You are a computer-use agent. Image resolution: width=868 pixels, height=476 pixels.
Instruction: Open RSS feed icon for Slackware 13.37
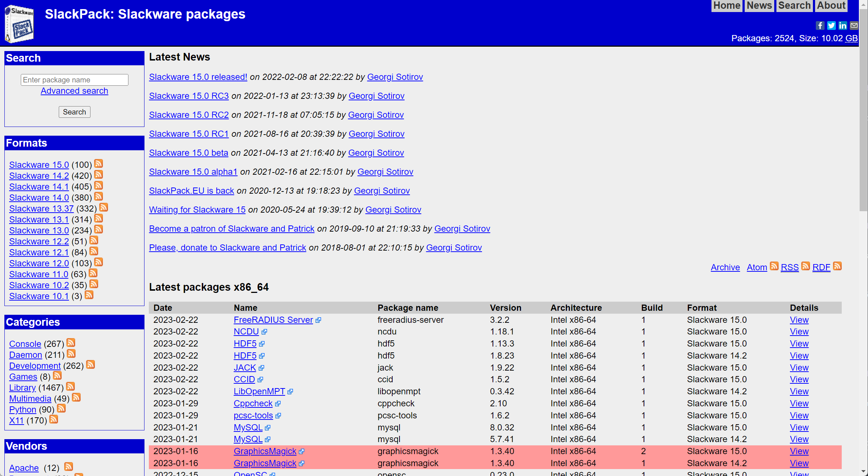tap(104, 207)
